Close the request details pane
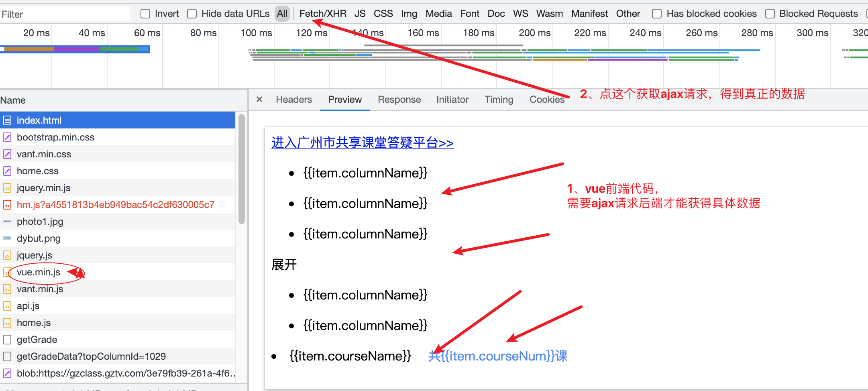 click(259, 99)
